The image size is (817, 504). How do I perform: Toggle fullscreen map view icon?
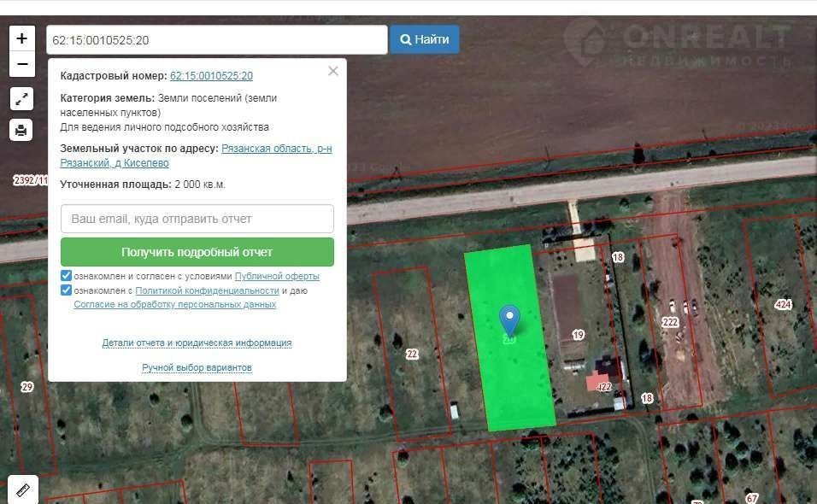pyautogui.click(x=21, y=98)
